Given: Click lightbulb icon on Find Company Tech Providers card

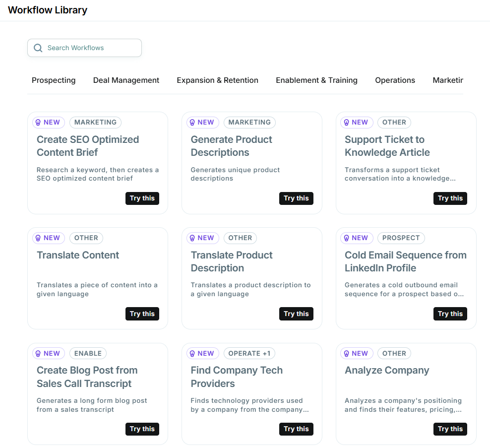Looking at the screenshot, I should point(192,353).
